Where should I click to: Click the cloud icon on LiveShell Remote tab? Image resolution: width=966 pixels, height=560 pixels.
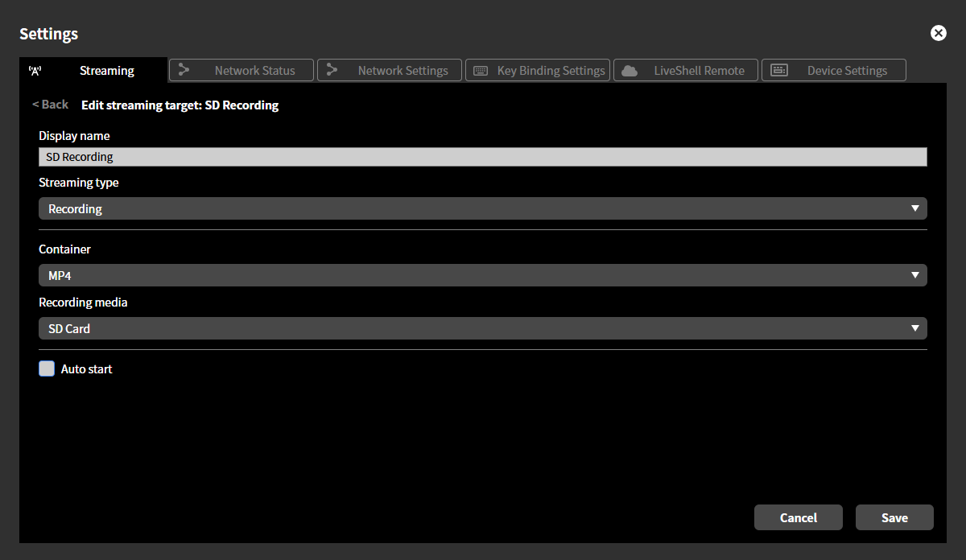(629, 70)
